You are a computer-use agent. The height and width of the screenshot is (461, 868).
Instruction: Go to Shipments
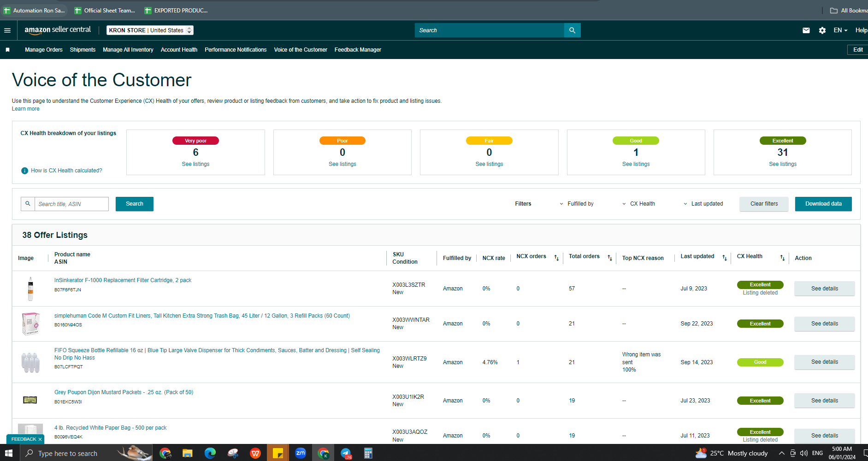click(x=83, y=50)
